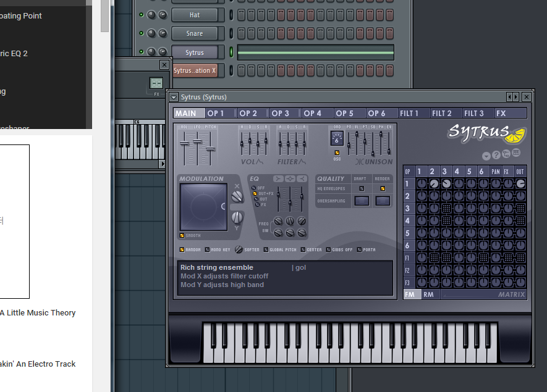Toggle HQ Envelopes checkbox in RENDER column
This screenshot has height=392, width=547.
(383, 188)
